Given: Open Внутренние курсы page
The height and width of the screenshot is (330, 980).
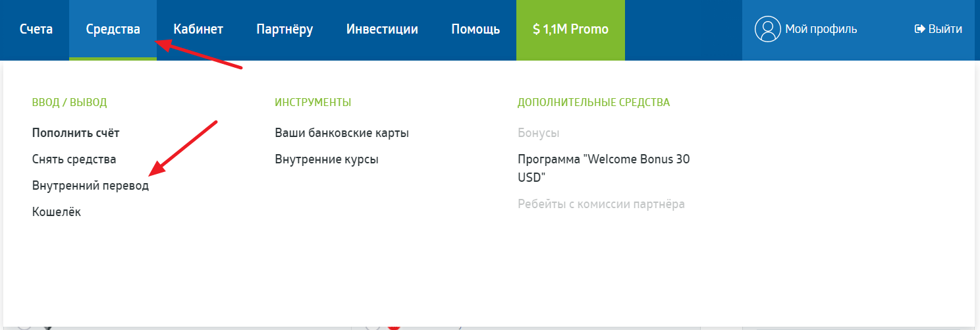Looking at the screenshot, I should [x=327, y=159].
